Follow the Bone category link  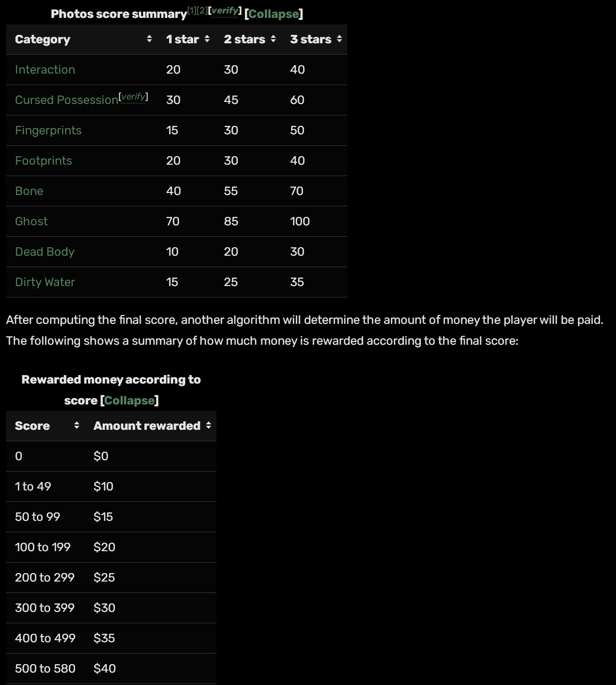29,191
